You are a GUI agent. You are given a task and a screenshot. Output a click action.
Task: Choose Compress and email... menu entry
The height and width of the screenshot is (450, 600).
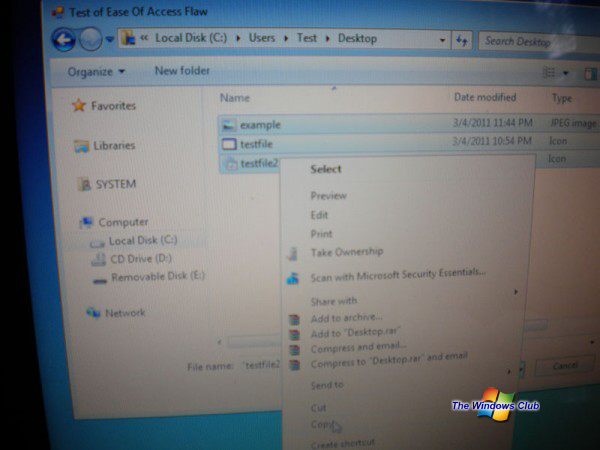coord(359,347)
